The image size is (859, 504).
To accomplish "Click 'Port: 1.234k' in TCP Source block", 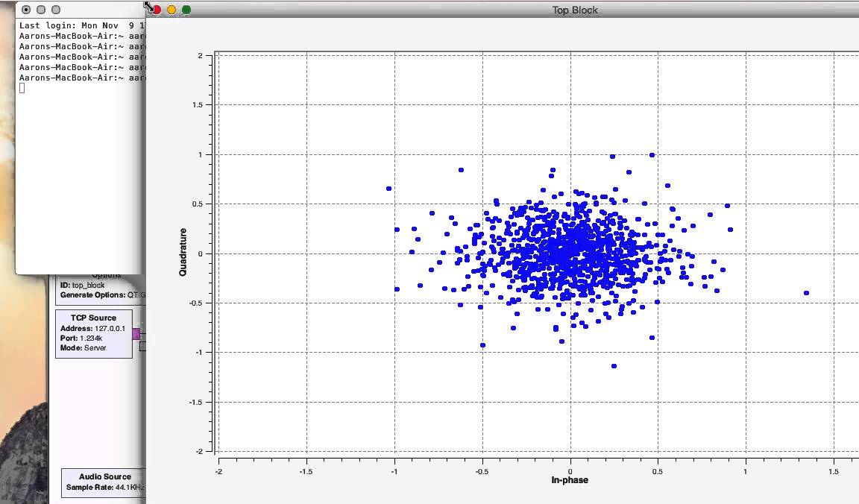I will click(81, 338).
